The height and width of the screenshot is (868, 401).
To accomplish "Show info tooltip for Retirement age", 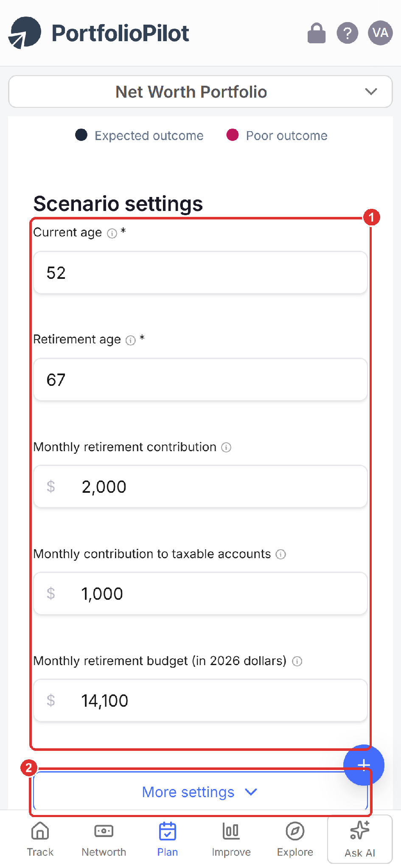I will click(131, 340).
